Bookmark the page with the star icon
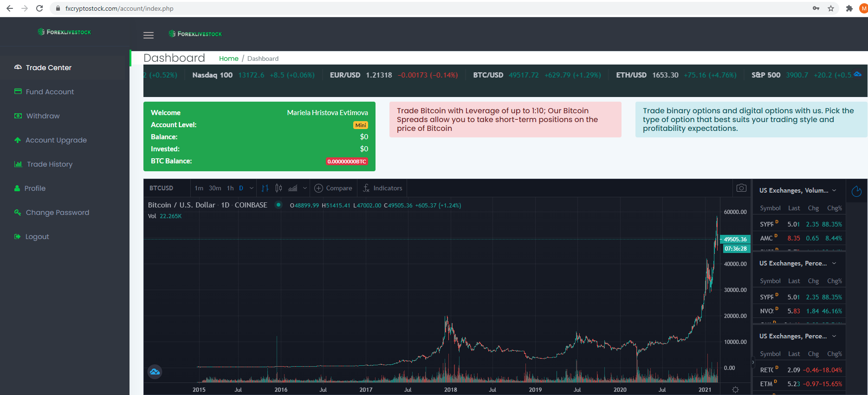 tap(831, 8)
